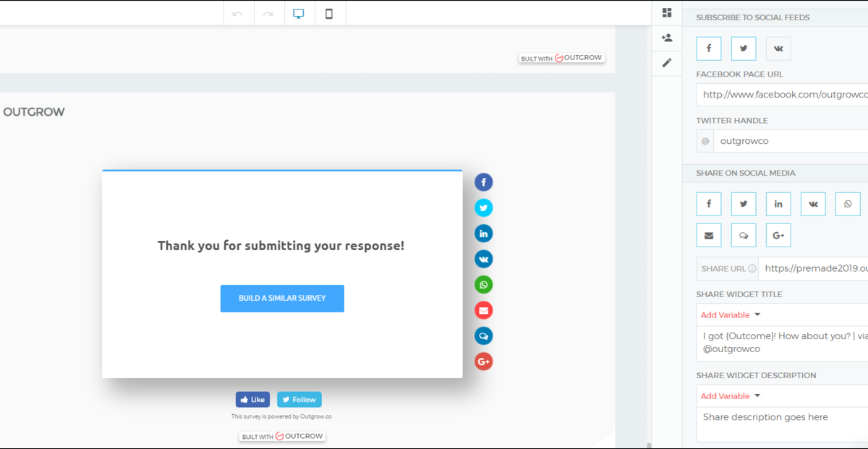Click the Twitter Follow button below the card

(299, 400)
